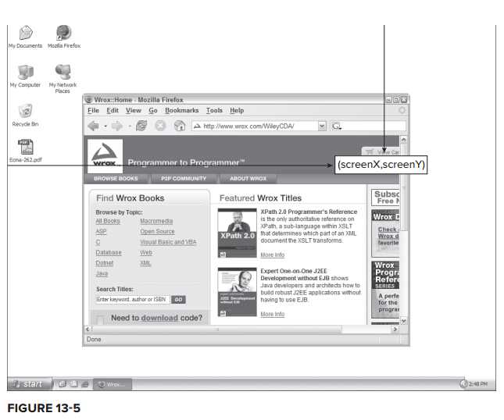Click the Web topic link
Screen dimensions: 504x420
[146, 253]
